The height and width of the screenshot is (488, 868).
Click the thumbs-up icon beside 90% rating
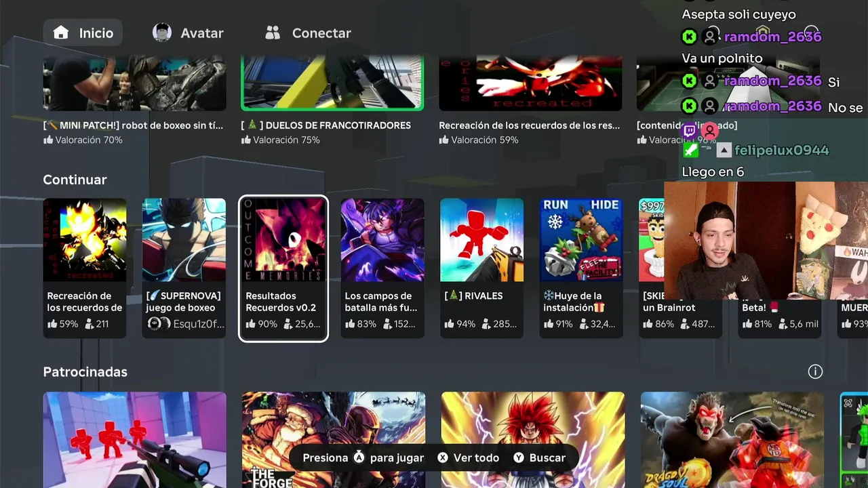point(250,324)
